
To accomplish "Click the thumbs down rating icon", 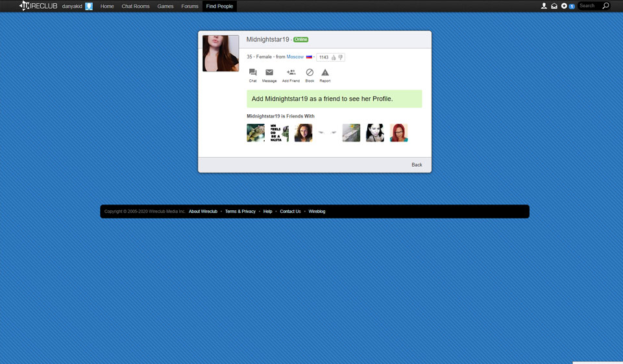I will tap(340, 58).
